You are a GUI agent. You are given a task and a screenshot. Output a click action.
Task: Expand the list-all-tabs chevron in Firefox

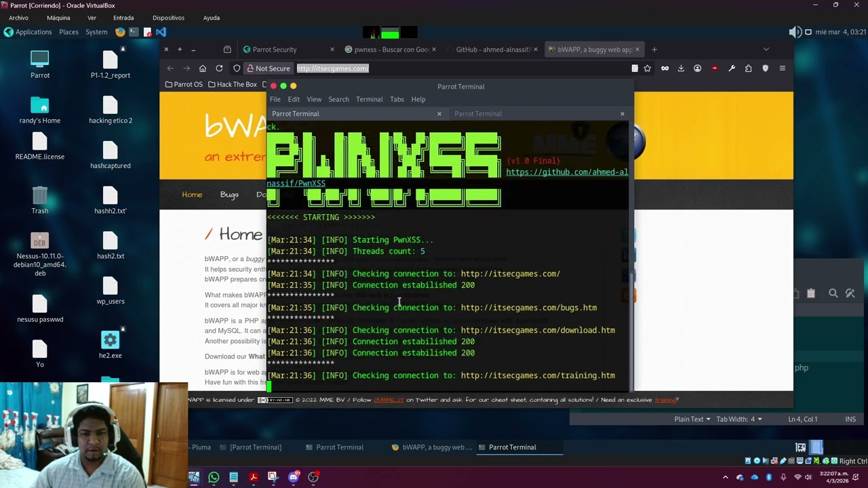766,49
